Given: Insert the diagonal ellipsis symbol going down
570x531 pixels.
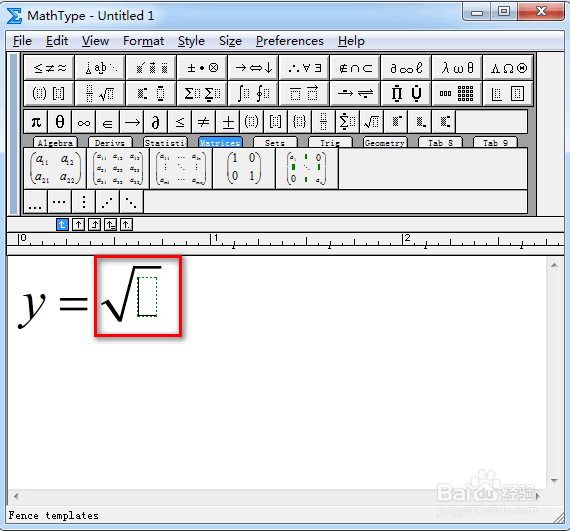Looking at the screenshot, I should [132, 202].
